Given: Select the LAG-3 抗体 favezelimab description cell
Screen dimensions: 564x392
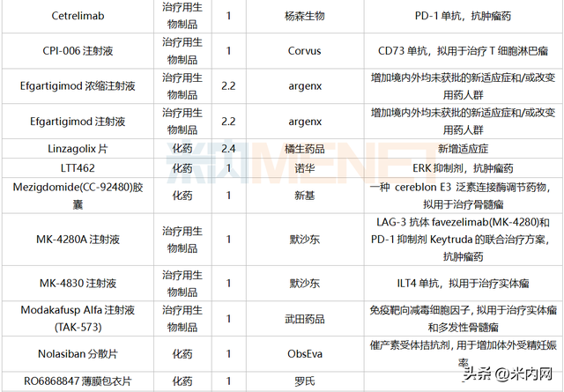Looking at the screenshot, I should (x=463, y=240).
